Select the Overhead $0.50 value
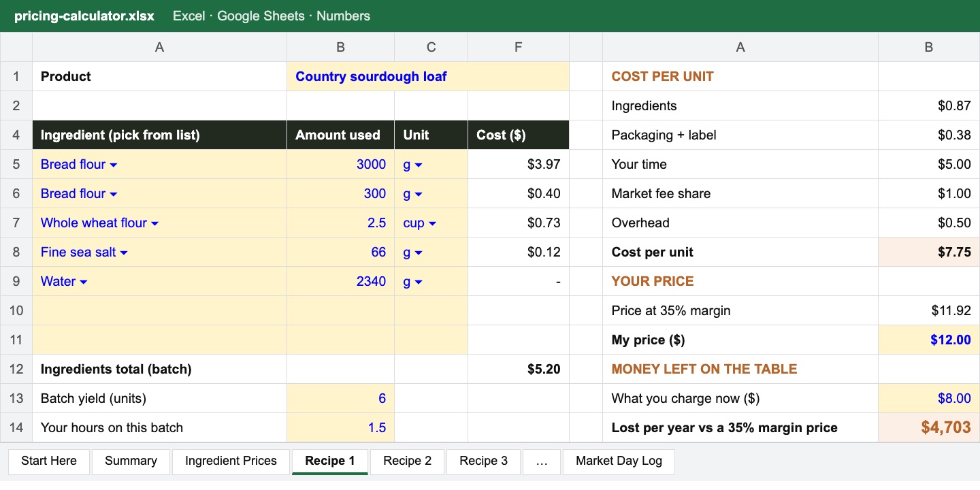 pos(928,223)
